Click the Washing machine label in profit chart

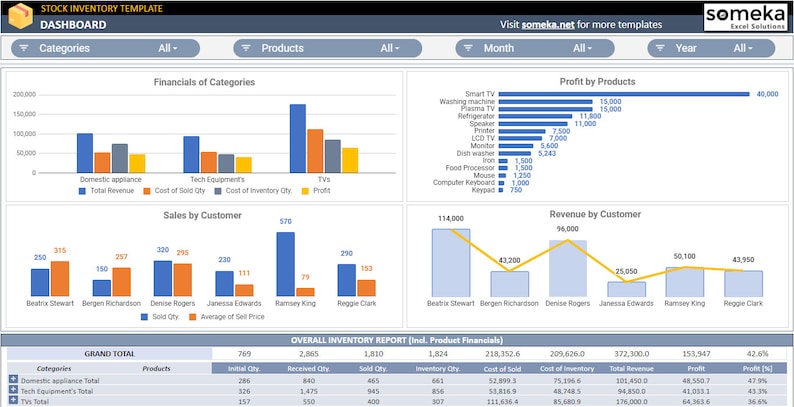click(467, 102)
